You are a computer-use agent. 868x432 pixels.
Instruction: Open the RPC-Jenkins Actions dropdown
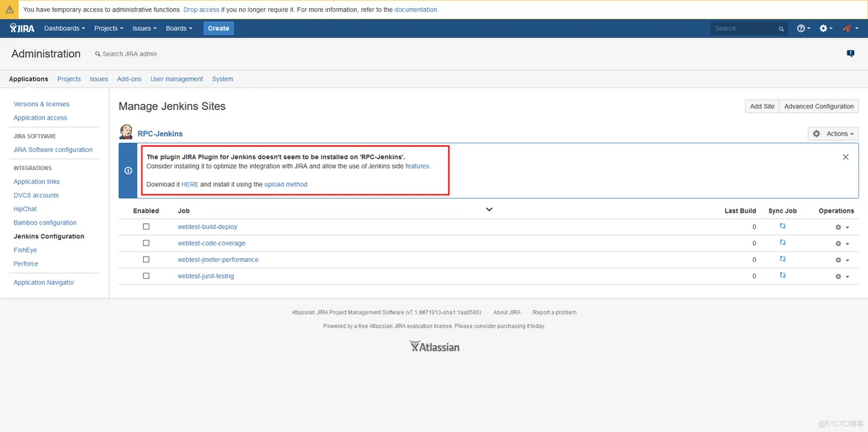click(833, 133)
